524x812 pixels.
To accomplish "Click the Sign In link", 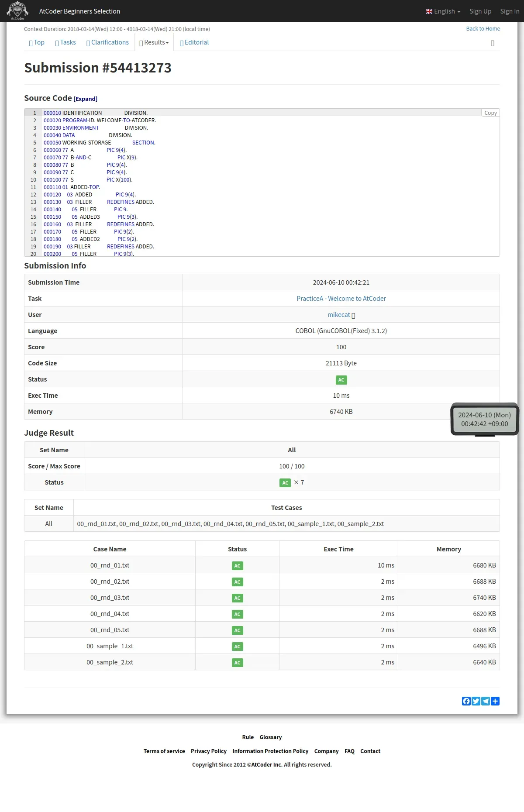I will coord(510,11).
